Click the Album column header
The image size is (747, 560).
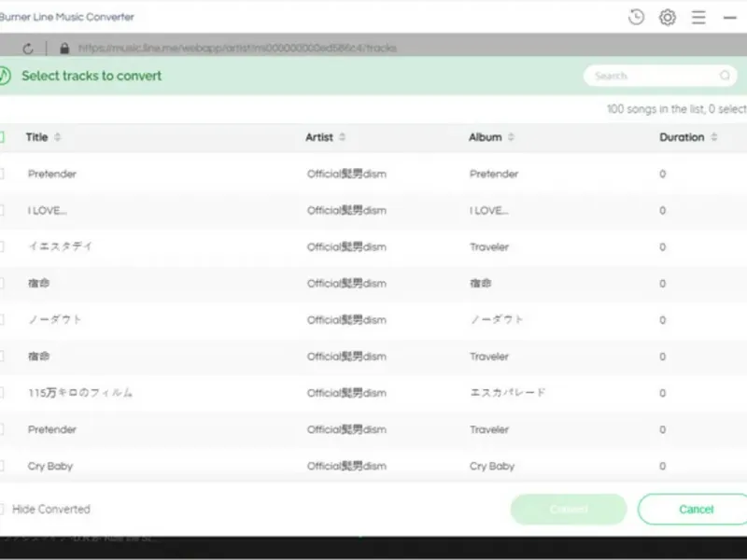[x=485, y=137]
